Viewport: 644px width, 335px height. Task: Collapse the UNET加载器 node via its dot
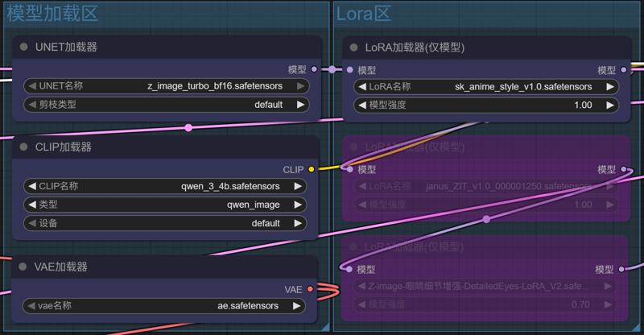[24, 47]
